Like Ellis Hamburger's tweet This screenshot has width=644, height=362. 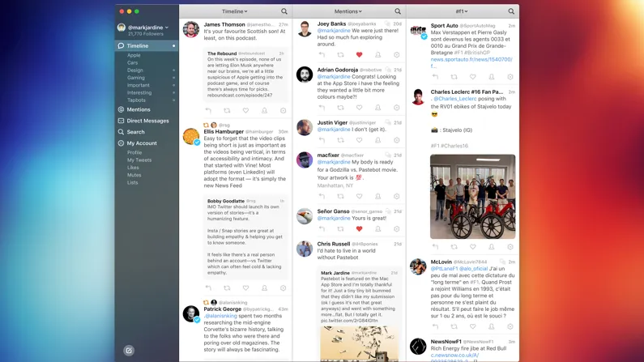[245, 288]
